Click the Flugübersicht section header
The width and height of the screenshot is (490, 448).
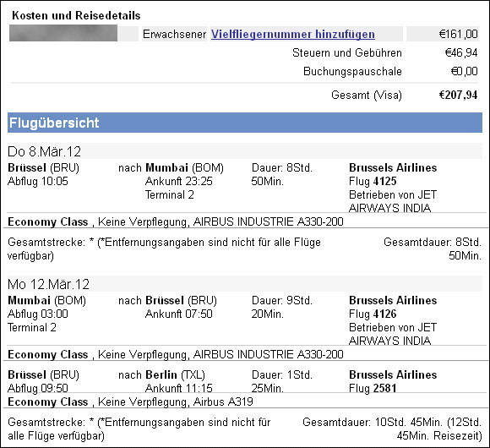[245, 123]
